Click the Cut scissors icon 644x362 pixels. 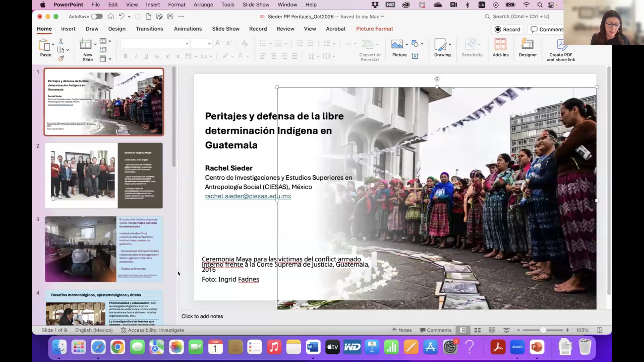point(61,41)
